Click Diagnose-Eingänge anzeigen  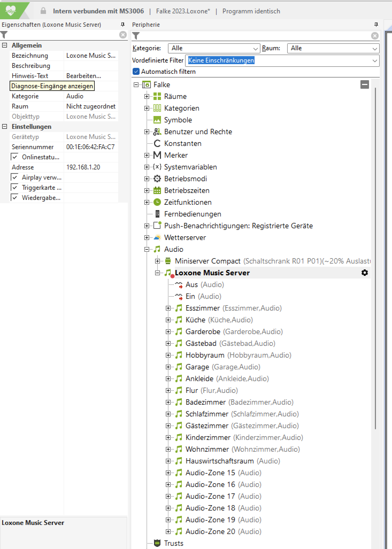coord(52,86)
